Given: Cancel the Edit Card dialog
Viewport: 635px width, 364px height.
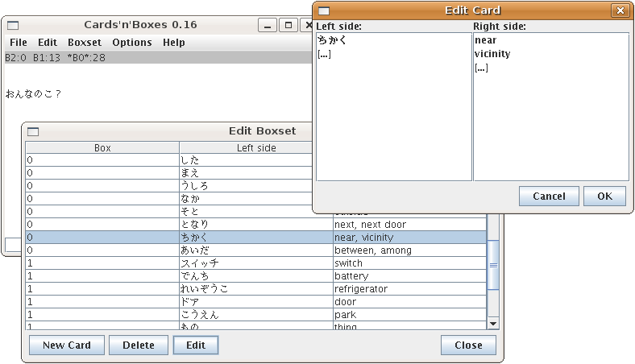Looking at the screenshot, I should (x=549, y=196).
